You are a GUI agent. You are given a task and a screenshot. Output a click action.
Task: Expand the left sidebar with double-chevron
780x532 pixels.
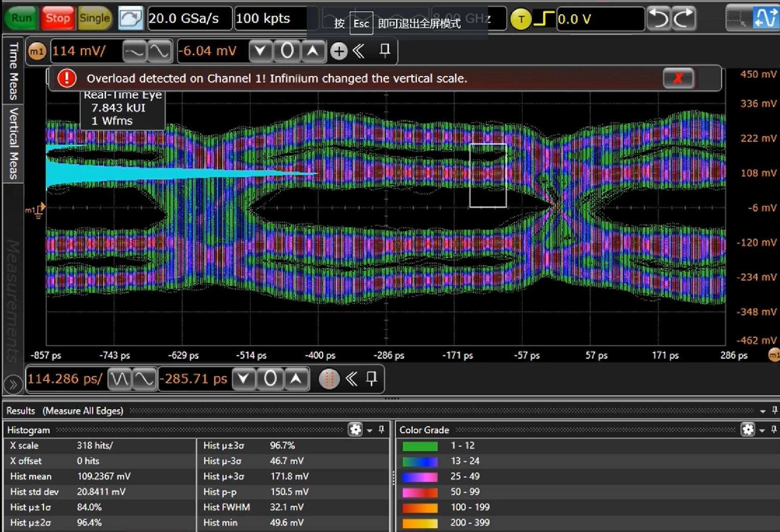[13, 384]
